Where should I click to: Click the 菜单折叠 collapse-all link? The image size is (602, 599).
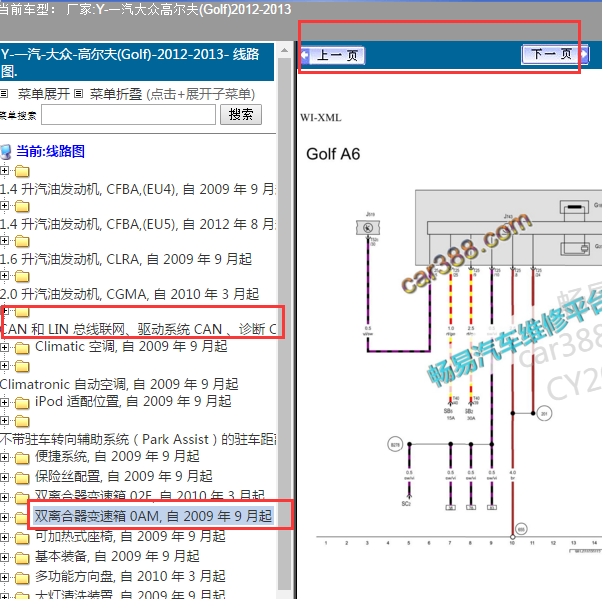coord(116,94)
